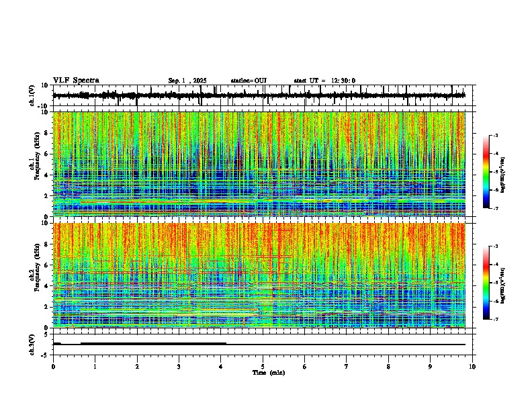Click the '2' kHz tick of ch.1 spectrogram
532x411 pixels.
click(47, 195)
